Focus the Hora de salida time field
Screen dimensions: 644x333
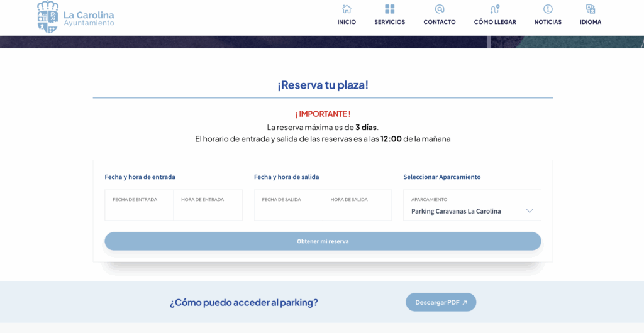357,205
